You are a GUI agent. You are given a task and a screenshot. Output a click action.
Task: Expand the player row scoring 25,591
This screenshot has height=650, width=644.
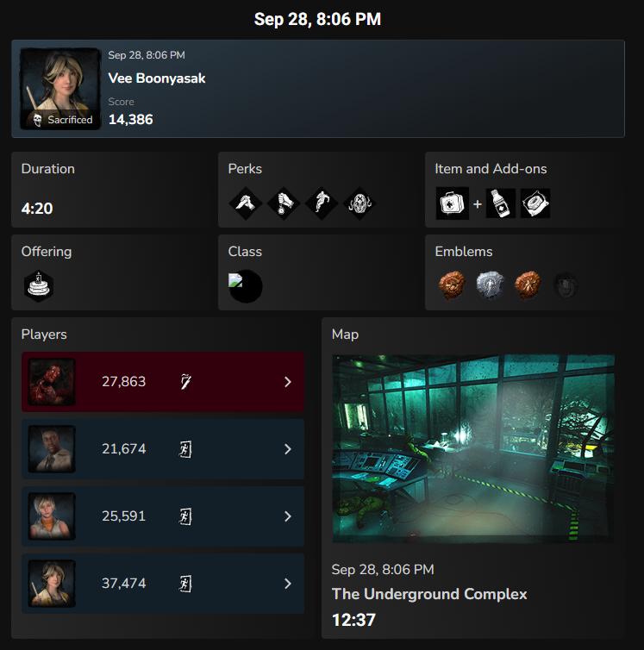pos(163,516)
